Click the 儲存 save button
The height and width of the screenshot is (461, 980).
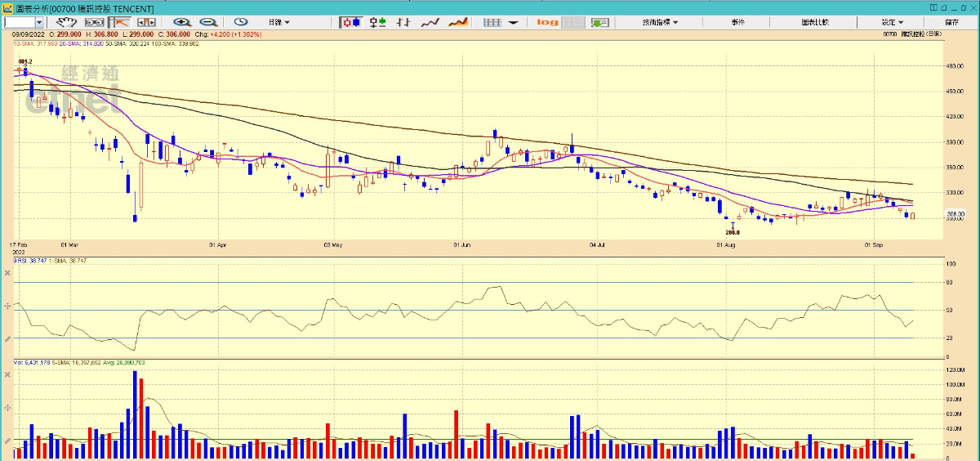point(952,22)
